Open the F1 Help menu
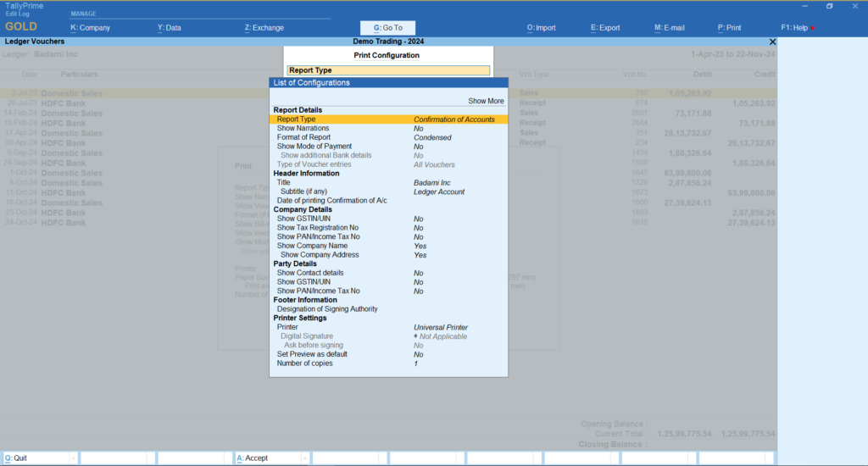868x466 pixels. point(797,28)
